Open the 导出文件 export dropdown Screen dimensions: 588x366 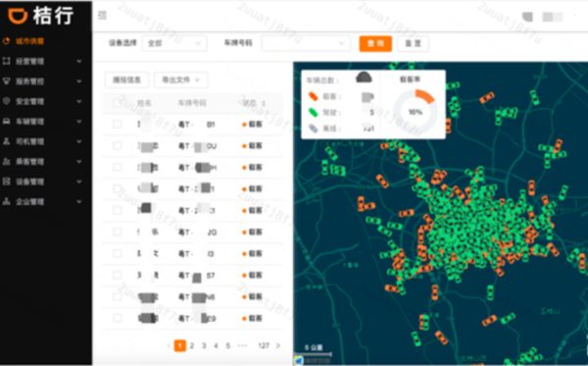click(x=180, y=79)
